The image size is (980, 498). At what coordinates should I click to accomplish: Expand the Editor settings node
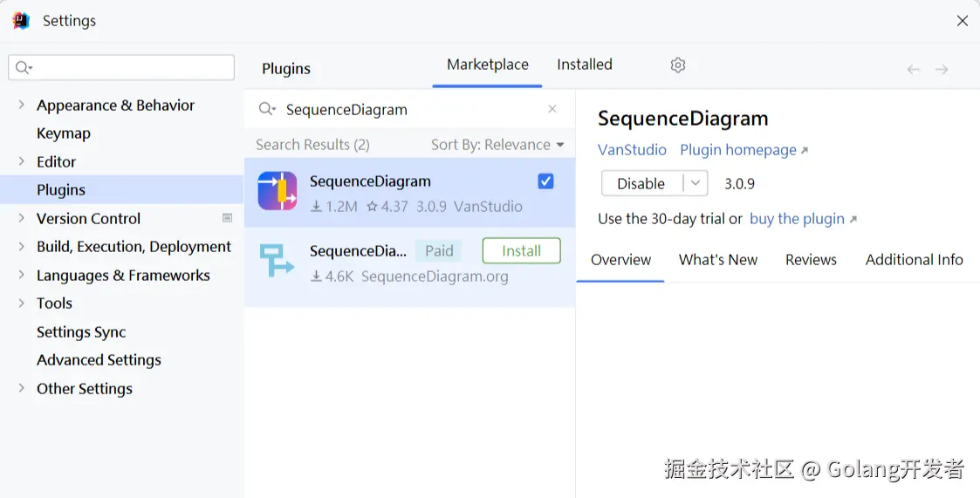[21, 161]
